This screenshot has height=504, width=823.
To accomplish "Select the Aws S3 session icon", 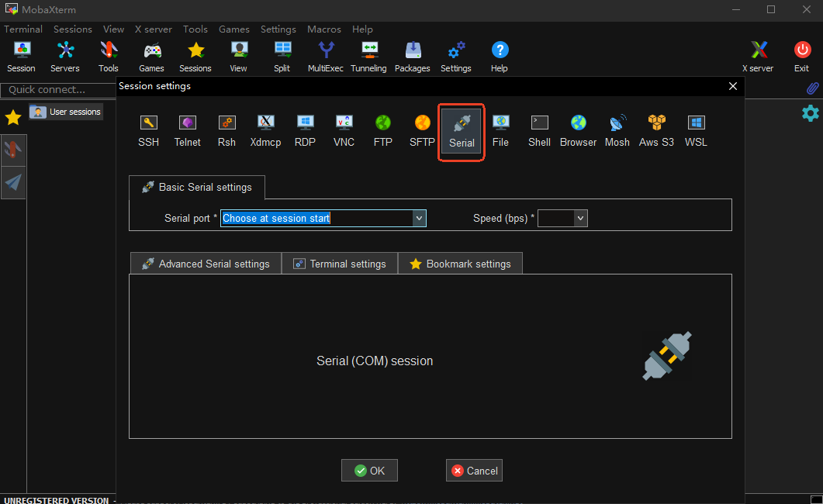I will tap(656, 129).
